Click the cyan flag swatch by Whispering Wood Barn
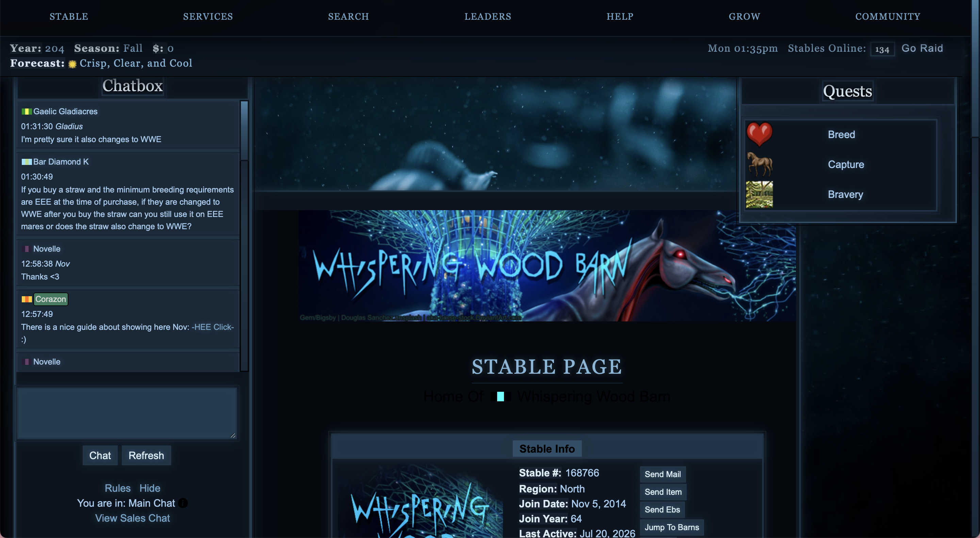Image resolution: width=980 pixels, height=538 pixels. [500, 397]
